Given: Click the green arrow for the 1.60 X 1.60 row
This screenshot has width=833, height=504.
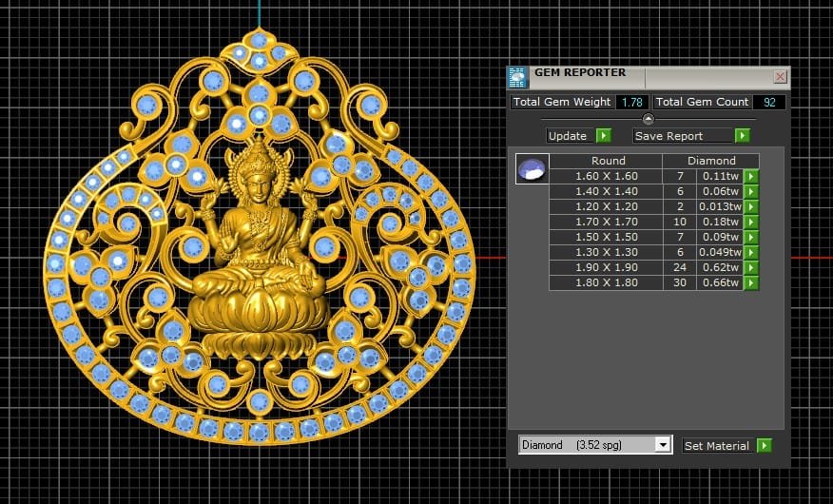Looking at the screenshot, I should (x=751, y=176).
